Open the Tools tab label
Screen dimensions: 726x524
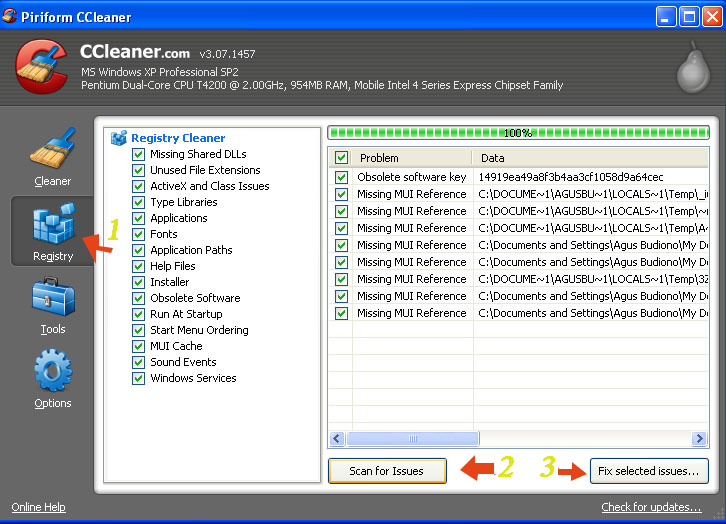(x=53, y=329)
